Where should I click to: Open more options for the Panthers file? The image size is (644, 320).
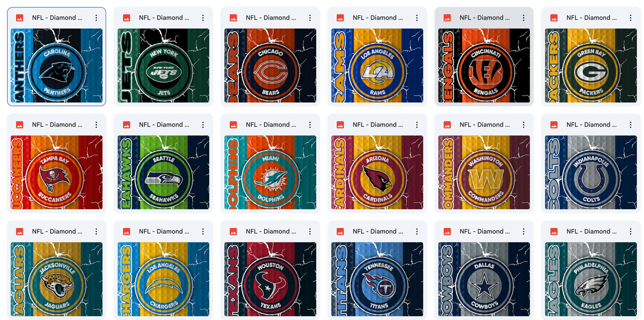click(96, 18)
